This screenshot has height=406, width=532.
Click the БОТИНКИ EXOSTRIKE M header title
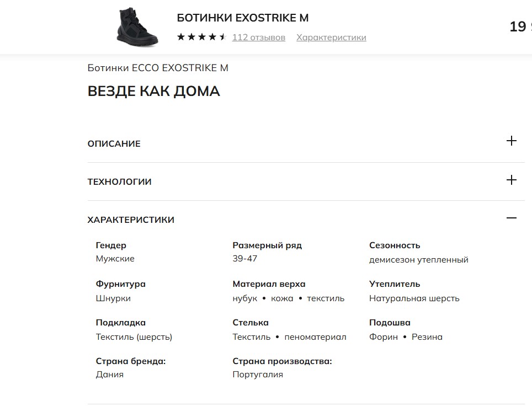[x=243, y=18]
